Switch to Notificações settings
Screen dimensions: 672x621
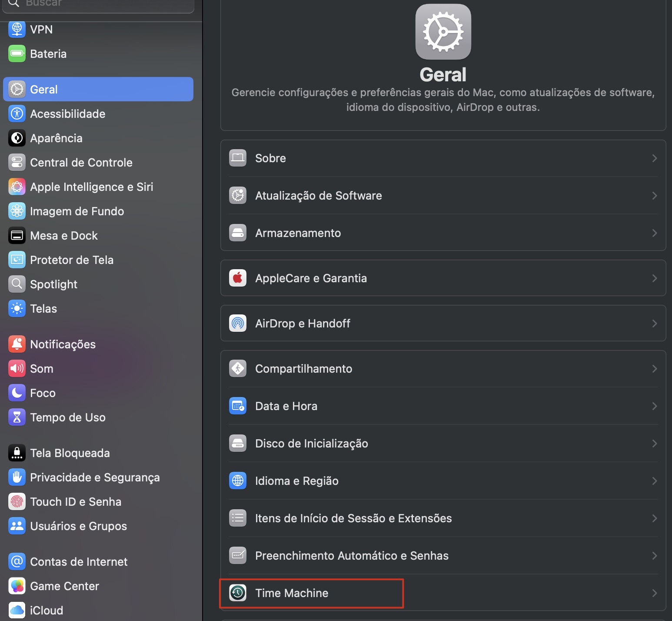click(17, 344)
